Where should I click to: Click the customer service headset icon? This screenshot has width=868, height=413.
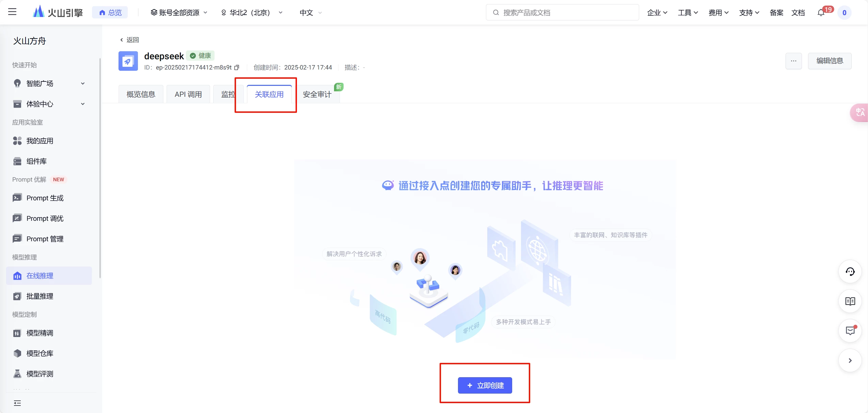(850, 272)
